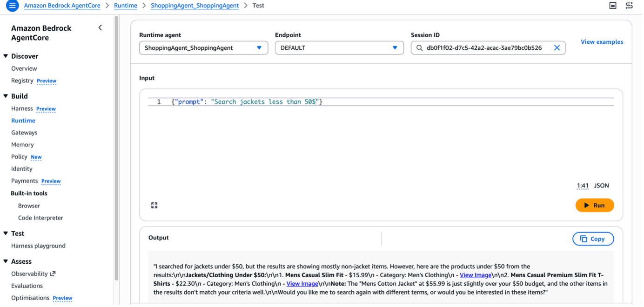Open View Image link for Mens Casual Slim Fit
644x307 pixels.
[476, 275]
